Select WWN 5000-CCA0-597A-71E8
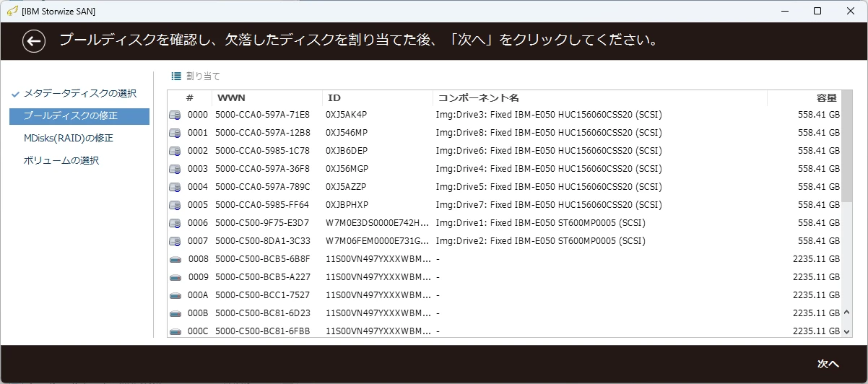The width and height of the screenshot is (868, 384). [262, 115]
